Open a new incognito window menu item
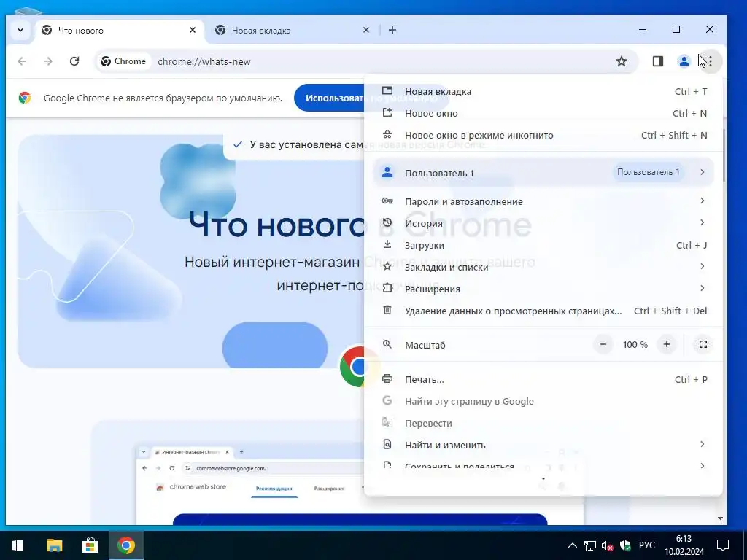 pos(543,135)
